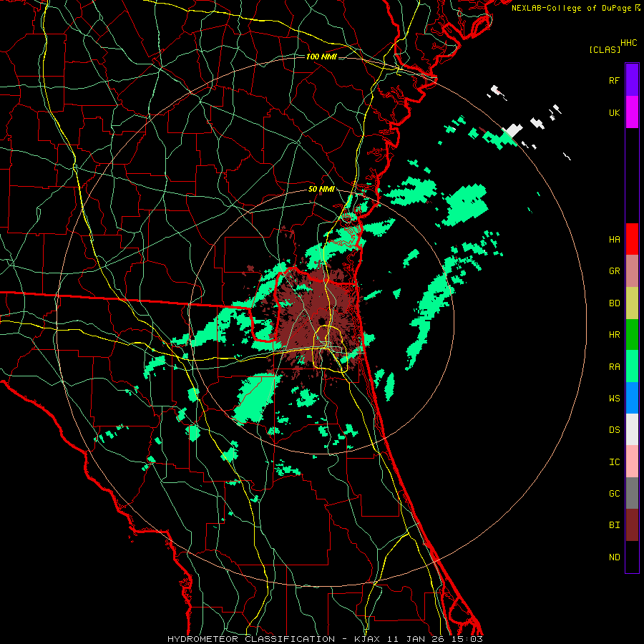
Task: Click the WS legend label
Action: [x=614, y=399]
